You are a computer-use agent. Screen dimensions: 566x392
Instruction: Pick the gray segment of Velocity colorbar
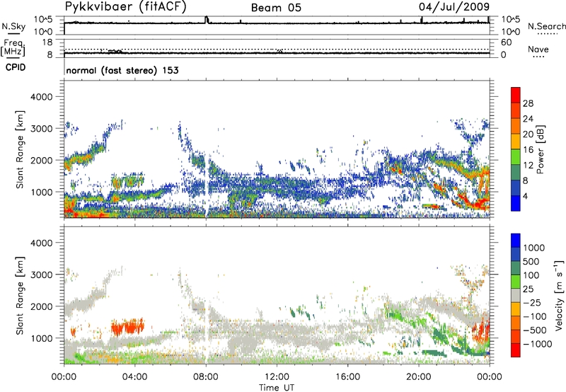pos(516,296)
